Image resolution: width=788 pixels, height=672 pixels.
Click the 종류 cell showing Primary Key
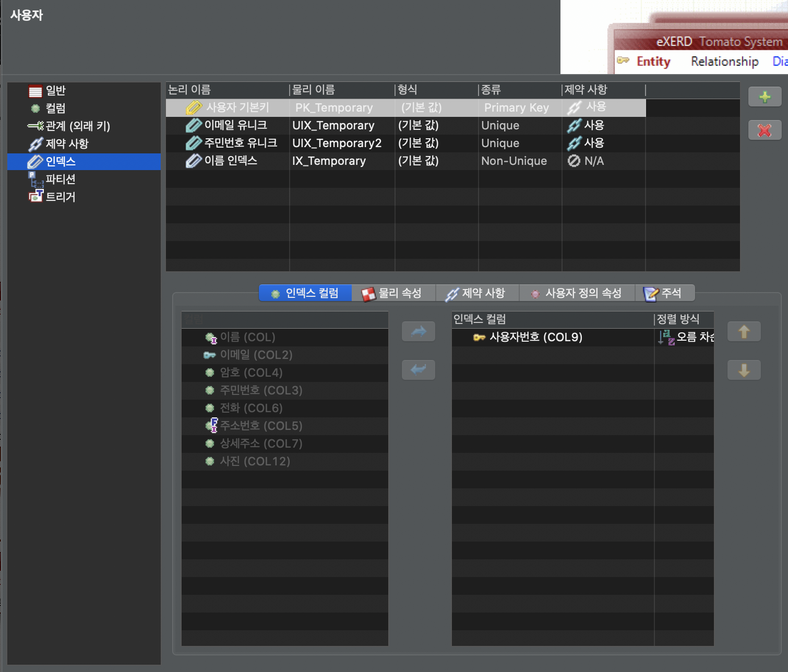click(x=516, y=108)
